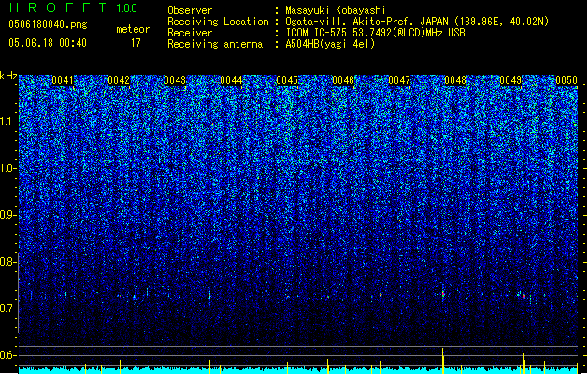Click the ICOM IC-575 receiver text

pos(375,33)
